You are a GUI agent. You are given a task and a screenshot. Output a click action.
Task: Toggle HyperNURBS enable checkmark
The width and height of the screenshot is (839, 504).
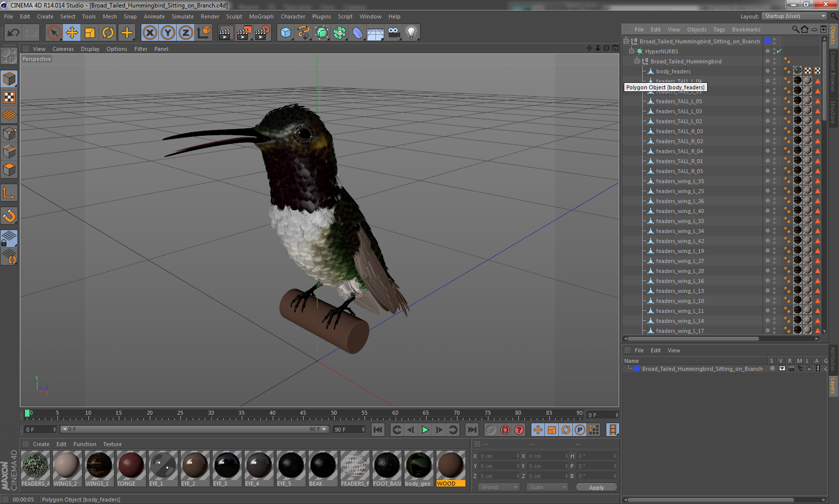[x=779, y=51]
